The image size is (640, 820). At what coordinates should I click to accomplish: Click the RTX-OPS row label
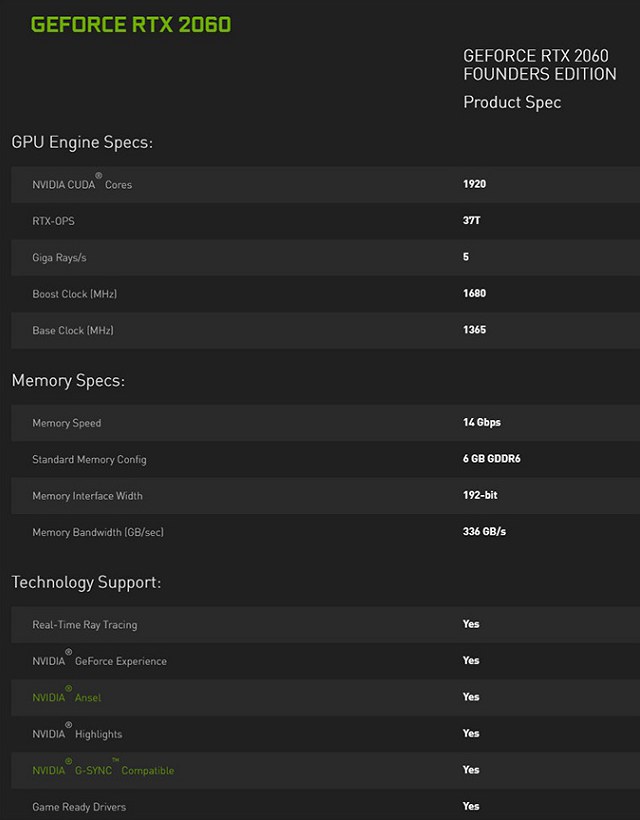53,221
